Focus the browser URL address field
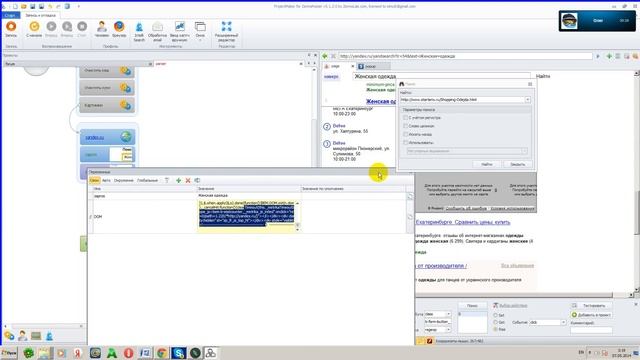The height and width of the screenshot is (360, 640). pos(465,56)
